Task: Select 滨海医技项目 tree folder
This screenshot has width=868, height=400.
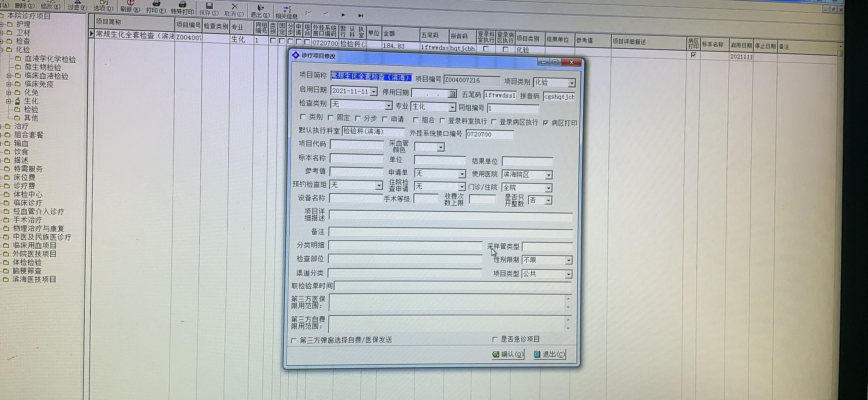Action: 34,279
